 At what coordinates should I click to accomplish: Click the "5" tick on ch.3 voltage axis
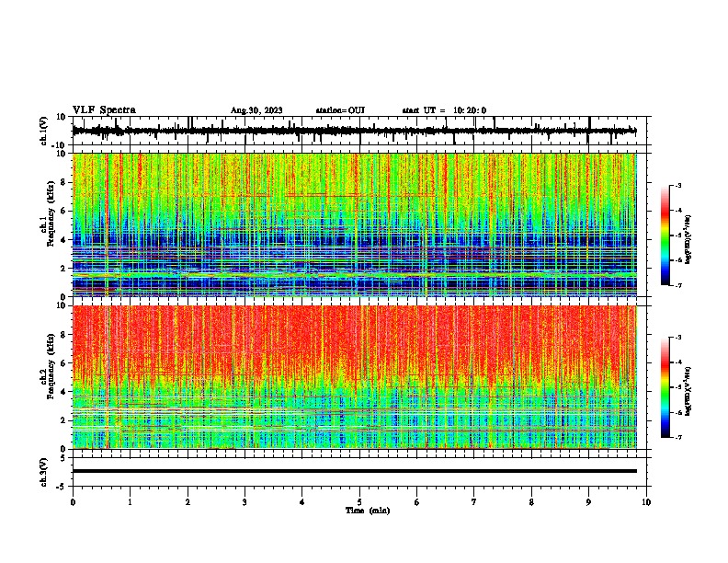pos(64,458)
